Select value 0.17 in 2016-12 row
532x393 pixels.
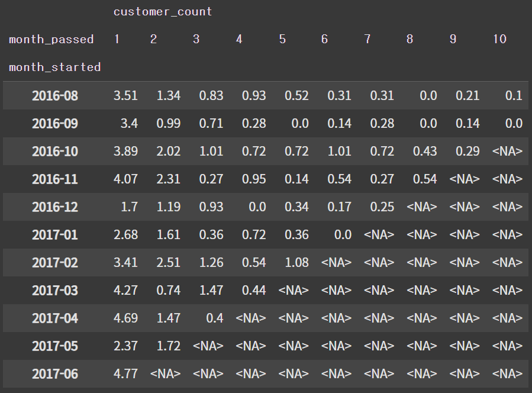(339, 207)
